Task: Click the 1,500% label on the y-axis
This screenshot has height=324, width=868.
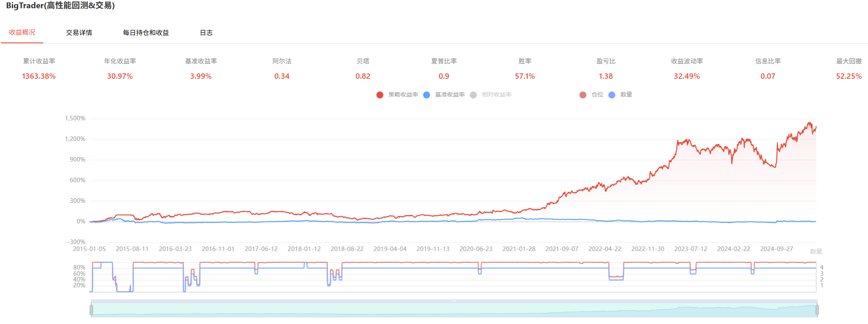Action: coord(75,118)
